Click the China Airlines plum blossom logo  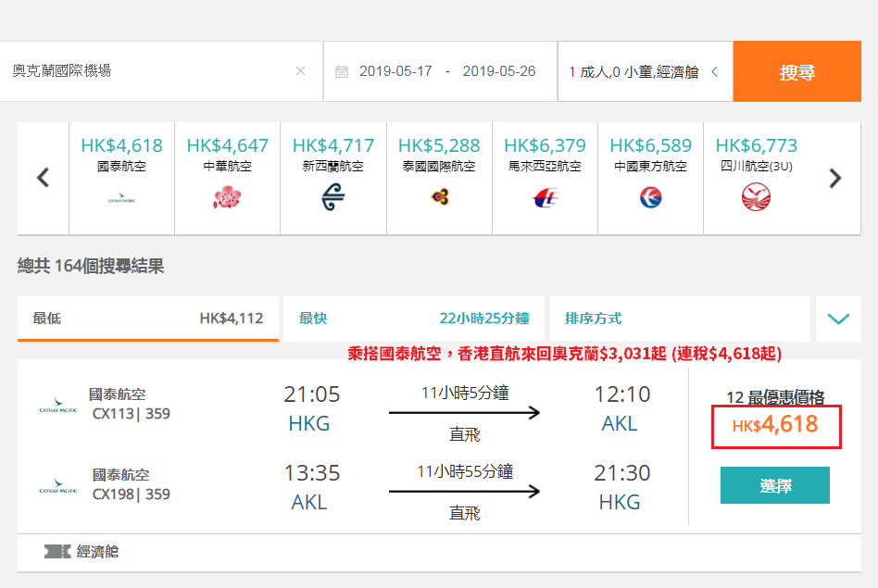click(227, 197)
